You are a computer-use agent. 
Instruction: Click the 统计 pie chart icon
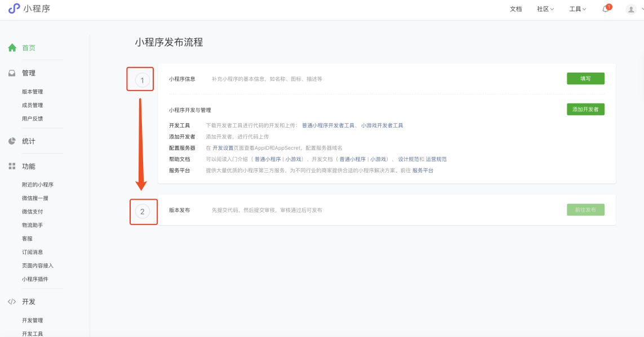tap(12, 141)
